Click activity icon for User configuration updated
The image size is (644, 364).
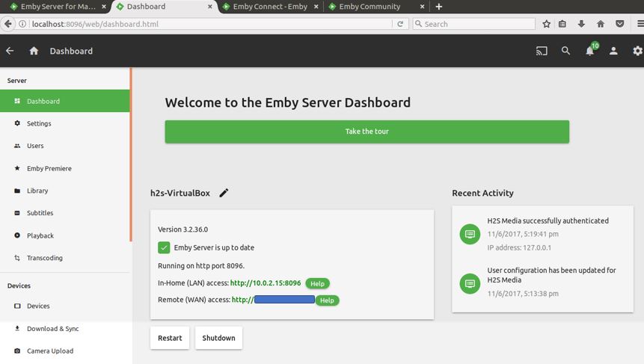(x=470, y=283)
